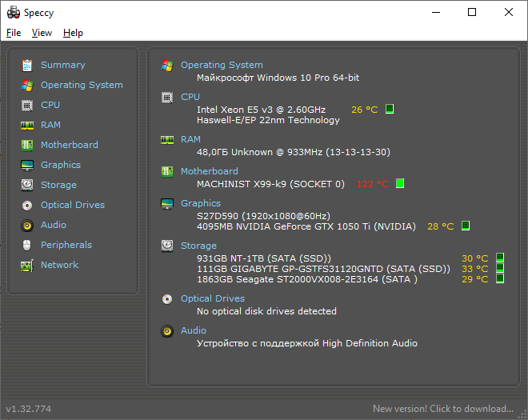The height and width of the screenshot is (420, 528).
Task: Click the Storage heading in summary panel
Action: (198, 246)
